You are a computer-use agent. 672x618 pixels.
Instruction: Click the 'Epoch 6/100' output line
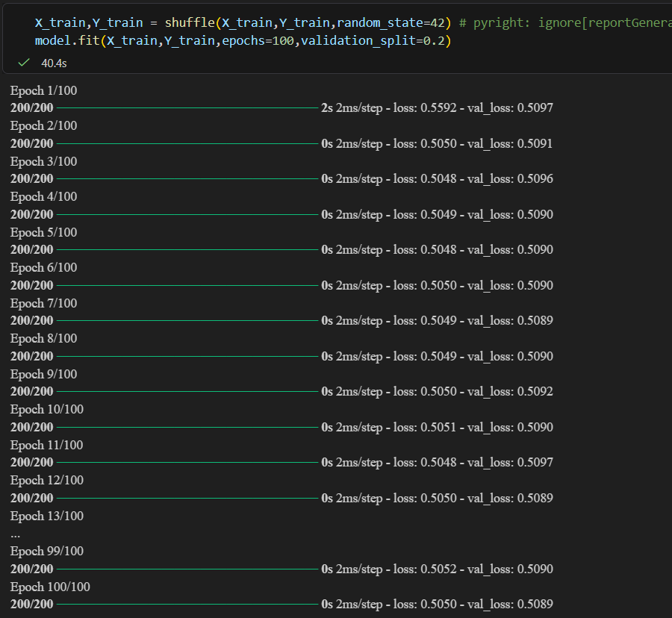point(44,268)
